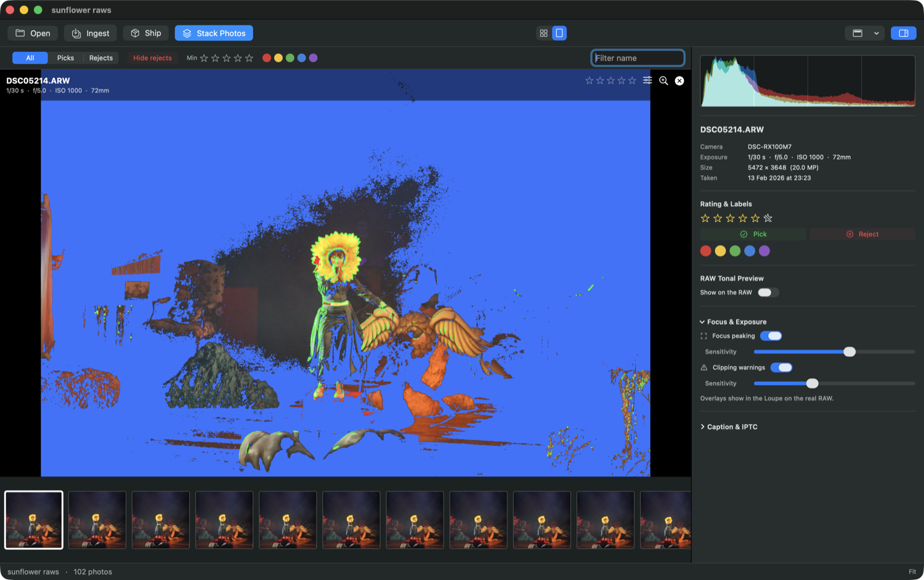Rate photo five stars in inspector
Screen dimensions: 924x580
(755, 218)
